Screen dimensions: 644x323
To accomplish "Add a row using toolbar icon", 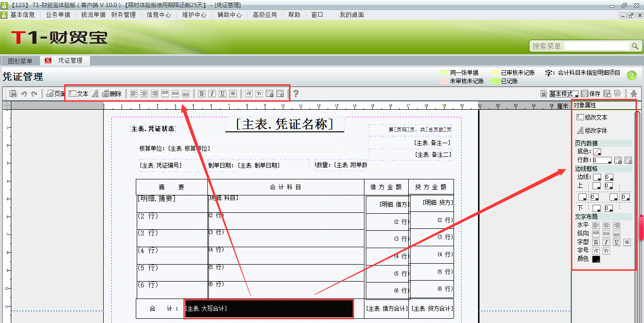I will 270,94.
